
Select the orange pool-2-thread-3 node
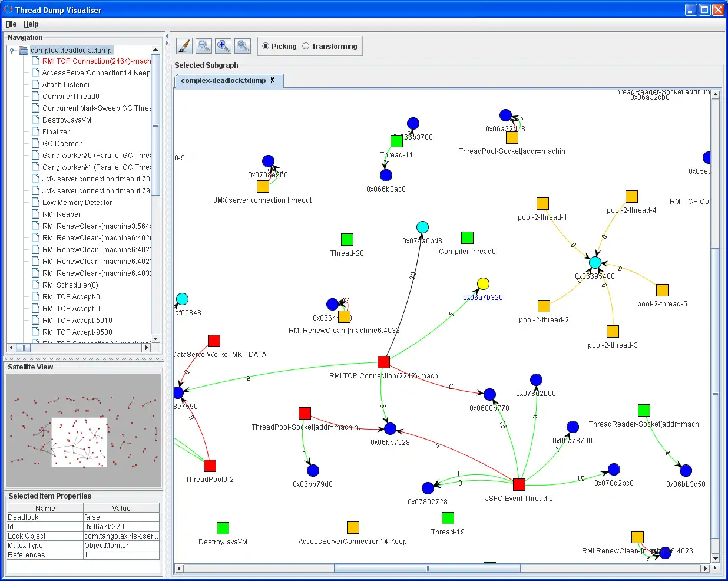coord(613,331)
